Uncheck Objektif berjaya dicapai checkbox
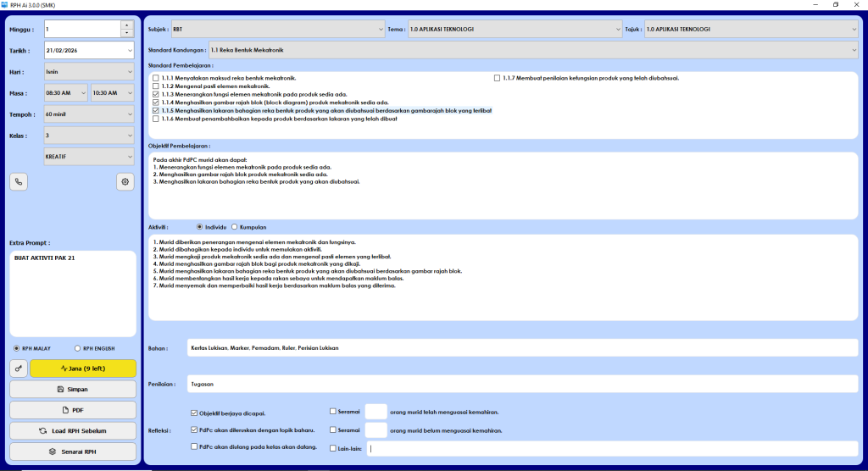Screen dimensions: 868x471 tap(195, 413)
